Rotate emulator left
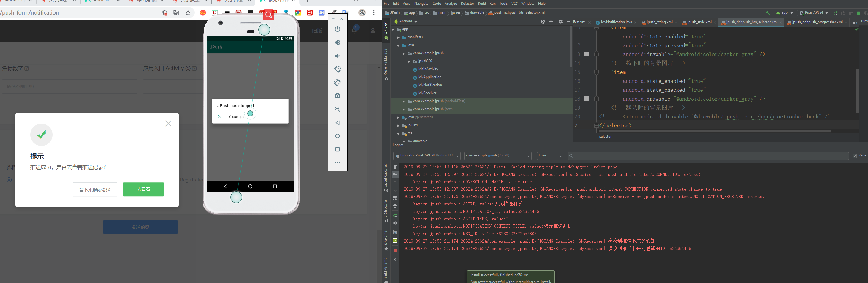868x283 pixels. pyautogui.click(x=337, y=69)
